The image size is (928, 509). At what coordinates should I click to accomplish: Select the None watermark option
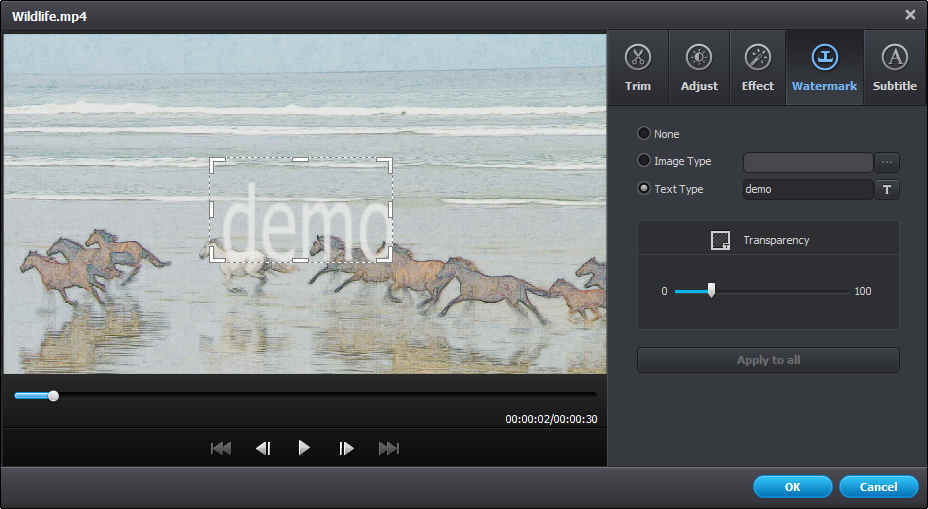coord(643,133)
